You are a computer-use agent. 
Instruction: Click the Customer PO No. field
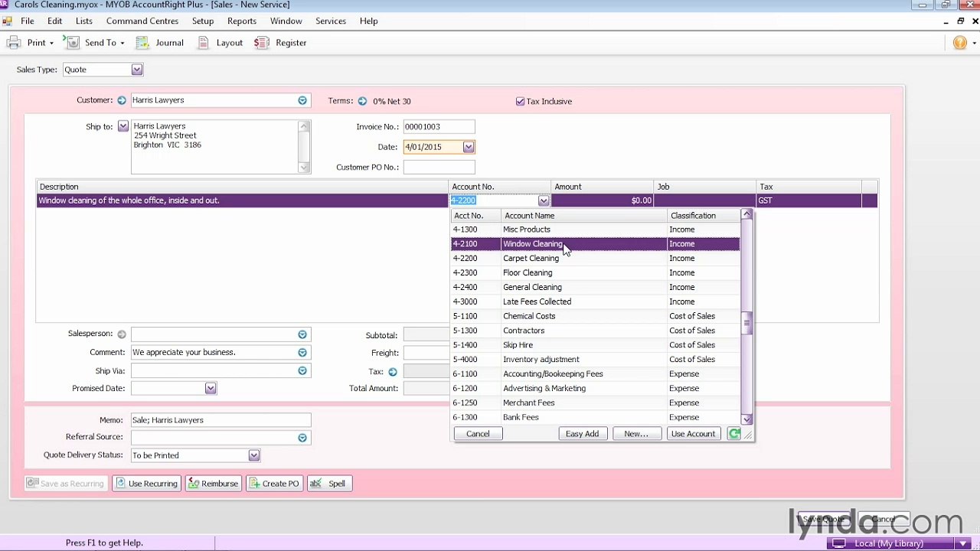tap(439, 167)
